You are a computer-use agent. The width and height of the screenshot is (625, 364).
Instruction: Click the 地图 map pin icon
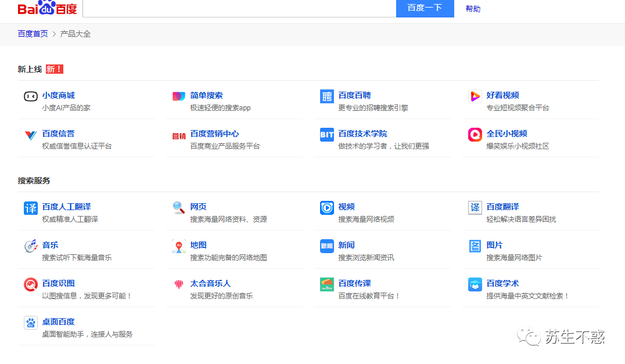(178, 246)
